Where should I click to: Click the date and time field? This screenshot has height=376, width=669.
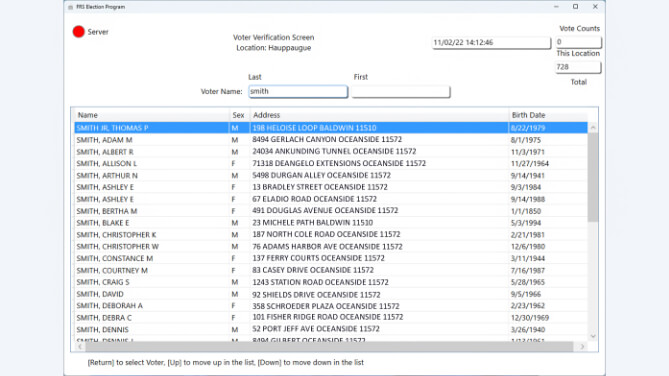coord(491,42)
